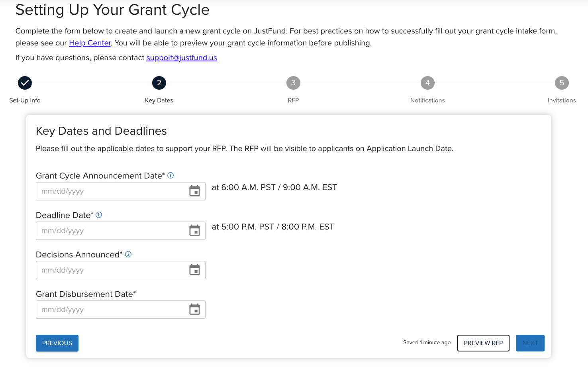Show info tooltip for Decisions Announced
Screen dimensions: 588x367
click(128, 254)
